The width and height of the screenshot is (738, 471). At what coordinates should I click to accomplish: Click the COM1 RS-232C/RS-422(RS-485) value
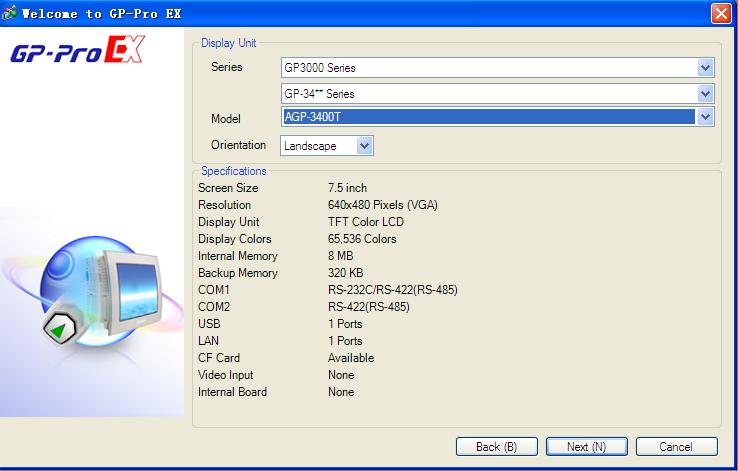click(x=392, y=290)
